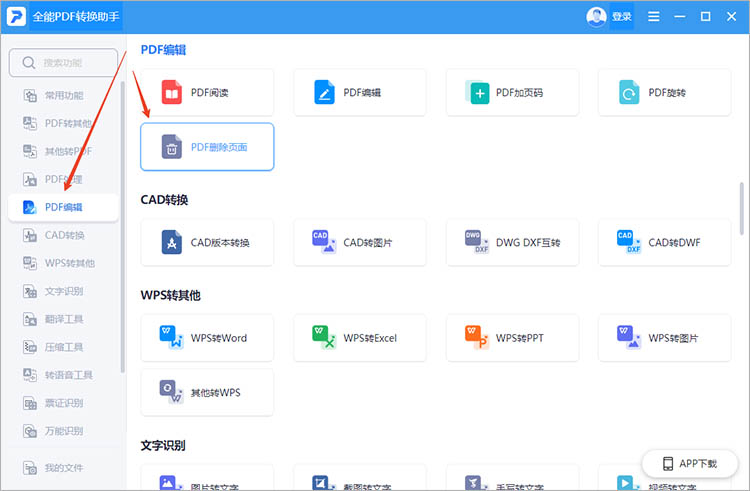Go to 票证识别 in the sidebar

pos(63,403)
